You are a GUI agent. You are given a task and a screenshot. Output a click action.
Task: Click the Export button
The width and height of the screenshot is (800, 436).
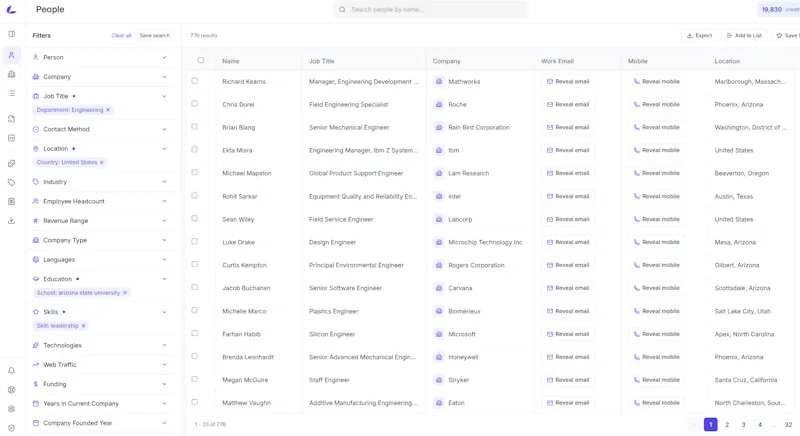point(699,36)
